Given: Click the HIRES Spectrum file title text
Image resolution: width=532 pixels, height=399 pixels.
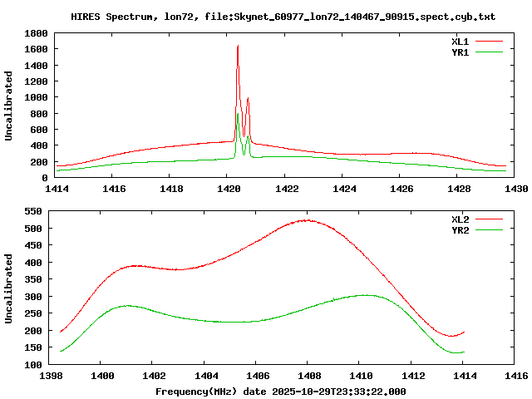Looking at the screenshot, I should point(283,17).
